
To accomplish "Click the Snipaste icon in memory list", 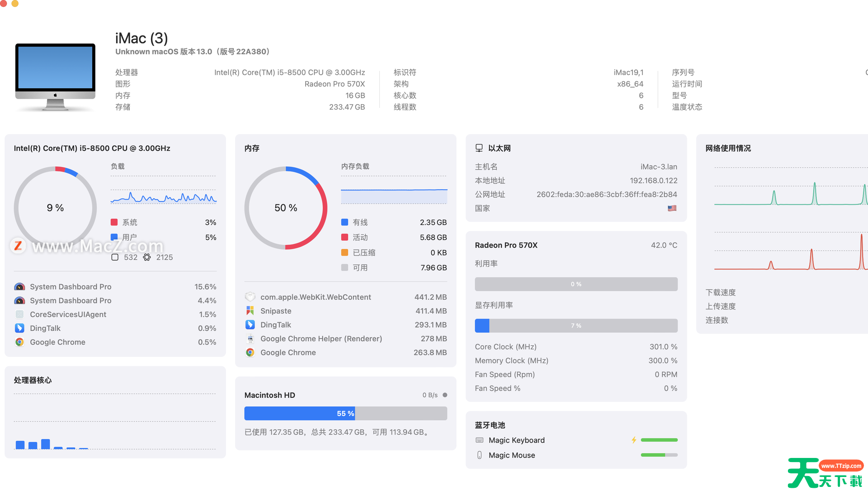I will click(250, 311).
